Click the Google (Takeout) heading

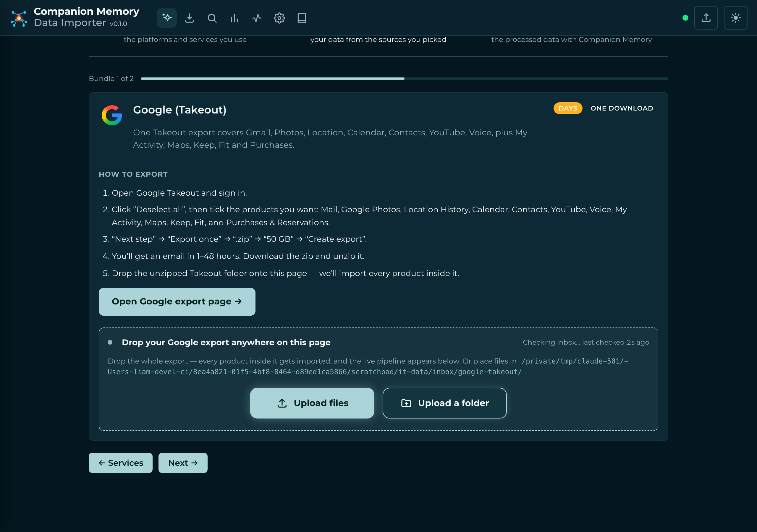point(180,110)
